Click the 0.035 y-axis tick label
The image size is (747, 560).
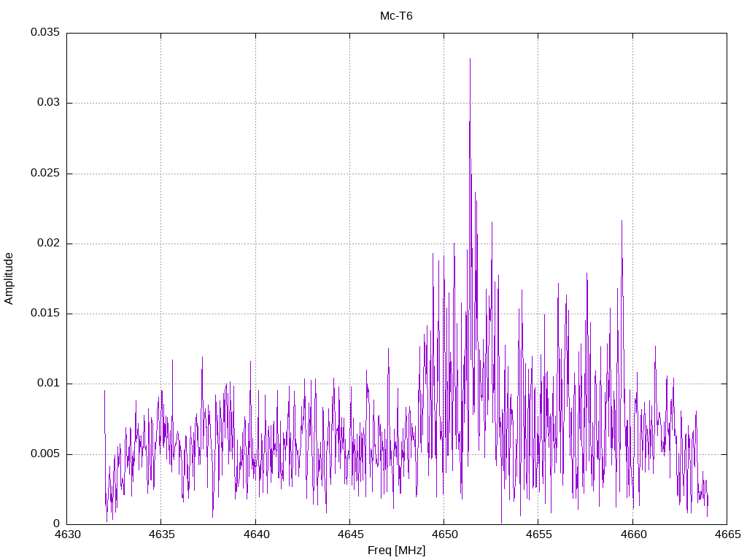click(44, 33)
